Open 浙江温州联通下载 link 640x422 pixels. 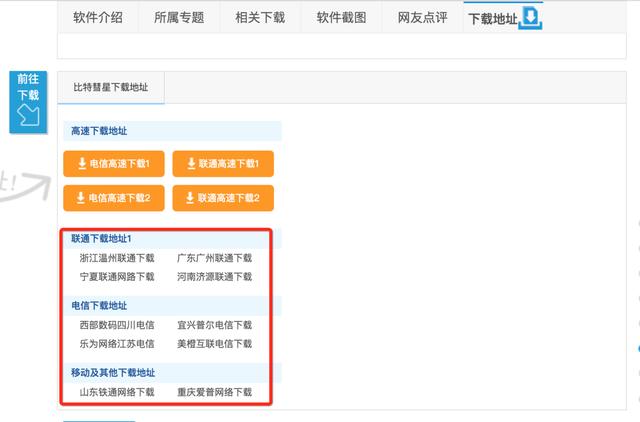coord(117,258)
